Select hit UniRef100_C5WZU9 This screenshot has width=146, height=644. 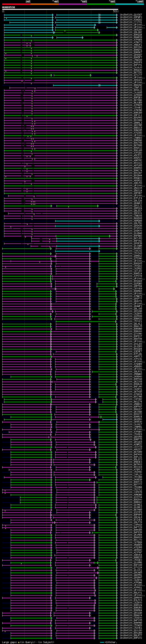[x=131, y=60]
